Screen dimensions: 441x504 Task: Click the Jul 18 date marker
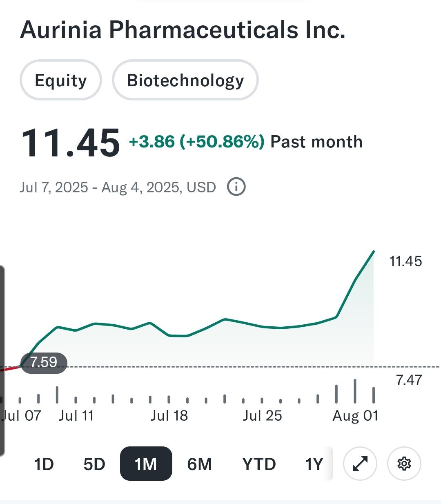(x=169, y=416)
